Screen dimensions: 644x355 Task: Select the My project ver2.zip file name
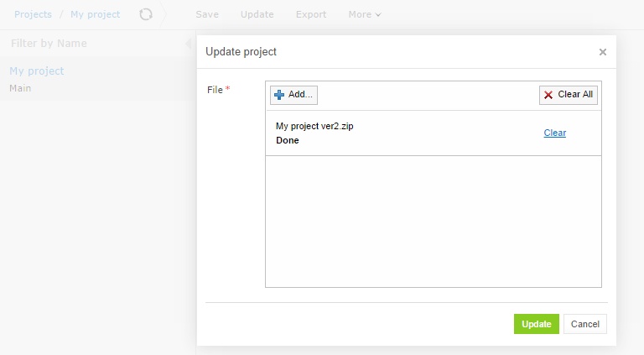[x=314, y=126]
